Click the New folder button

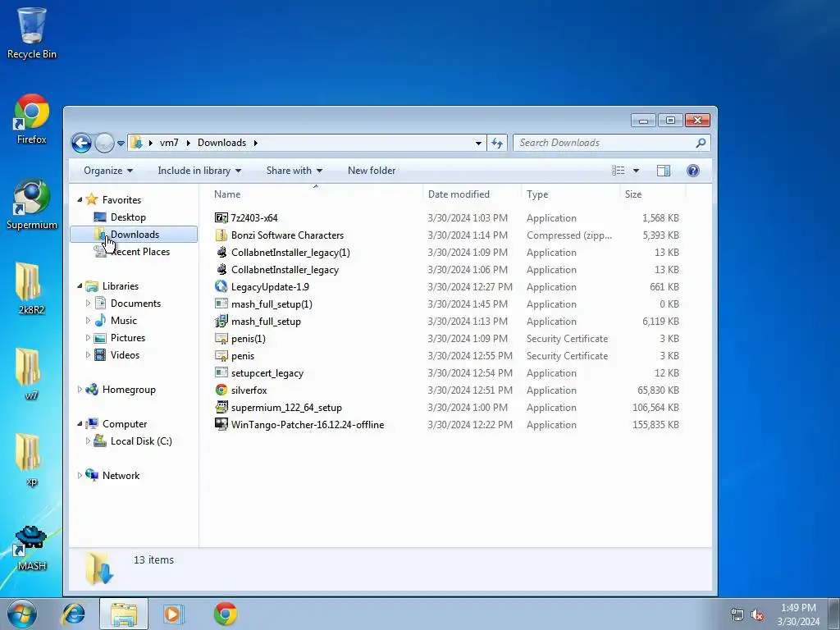click(x=372, y=171)
